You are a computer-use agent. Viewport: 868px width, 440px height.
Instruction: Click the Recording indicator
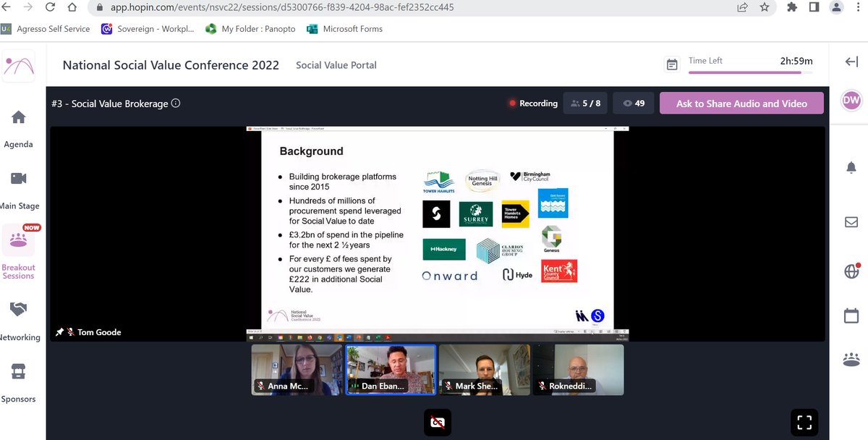pos(533,103)
